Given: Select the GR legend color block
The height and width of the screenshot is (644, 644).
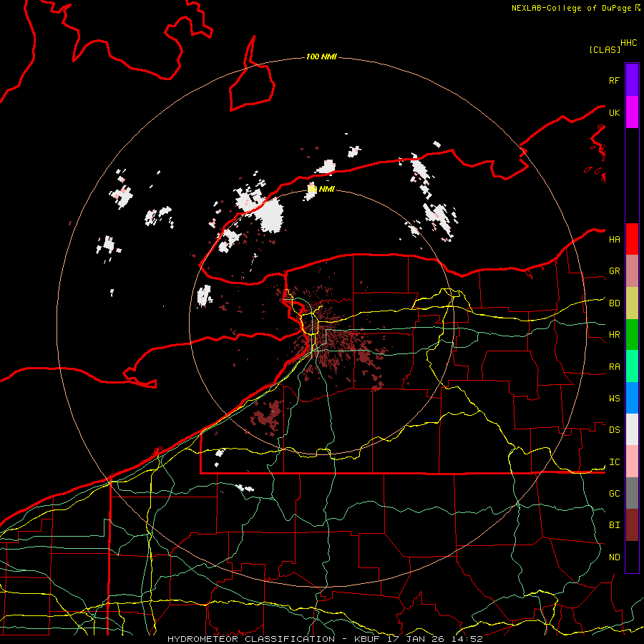Looking at the screenshot, I should pos(632,271).
